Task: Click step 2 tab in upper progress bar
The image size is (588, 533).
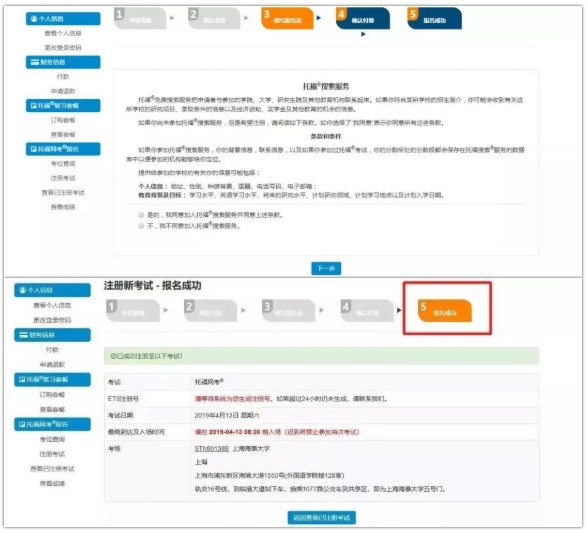Action: (x=214, y=18)
